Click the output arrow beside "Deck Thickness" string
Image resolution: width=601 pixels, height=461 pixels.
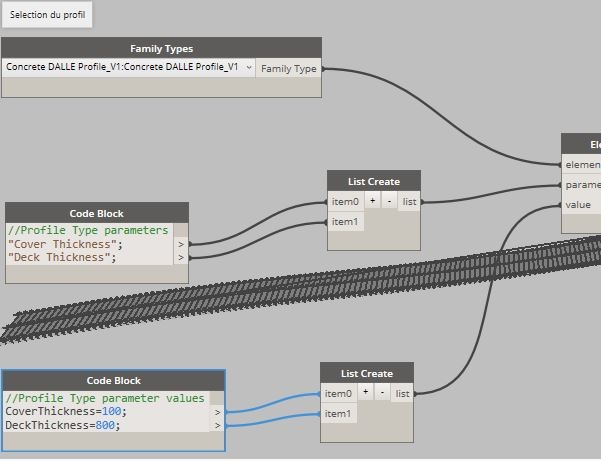click(x=181, y=258)
